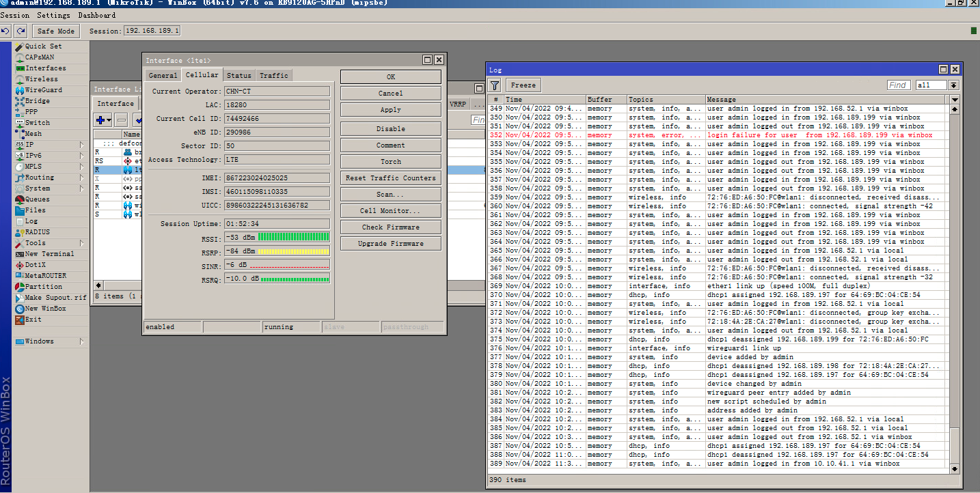
Task: Click Exit in the sidebar
Action: pos(33,320)
